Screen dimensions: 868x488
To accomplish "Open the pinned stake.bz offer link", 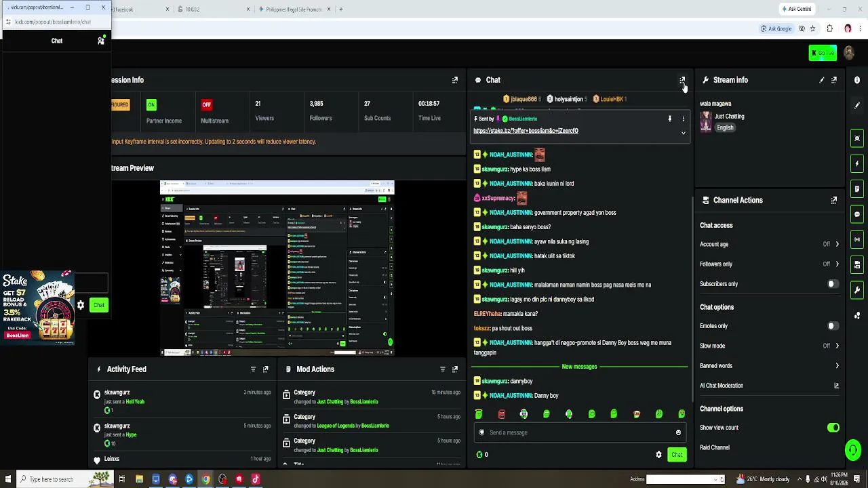I will coord(526,131).
